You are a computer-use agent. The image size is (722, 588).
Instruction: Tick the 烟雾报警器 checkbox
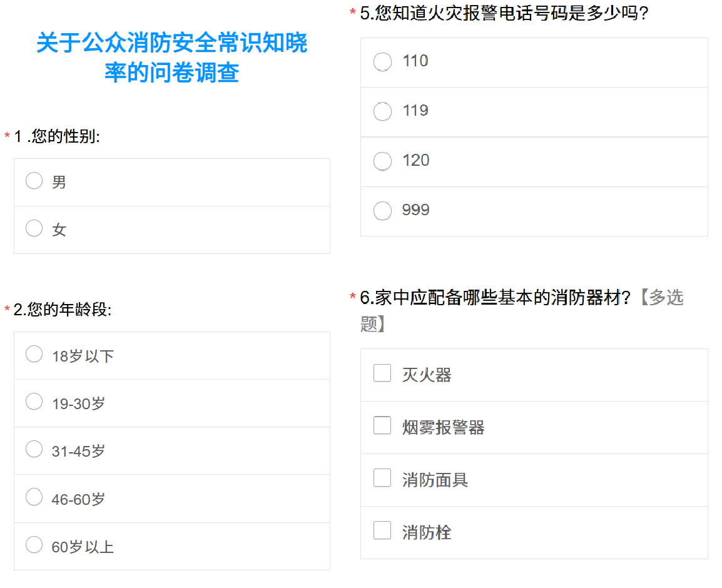point(382,425)
